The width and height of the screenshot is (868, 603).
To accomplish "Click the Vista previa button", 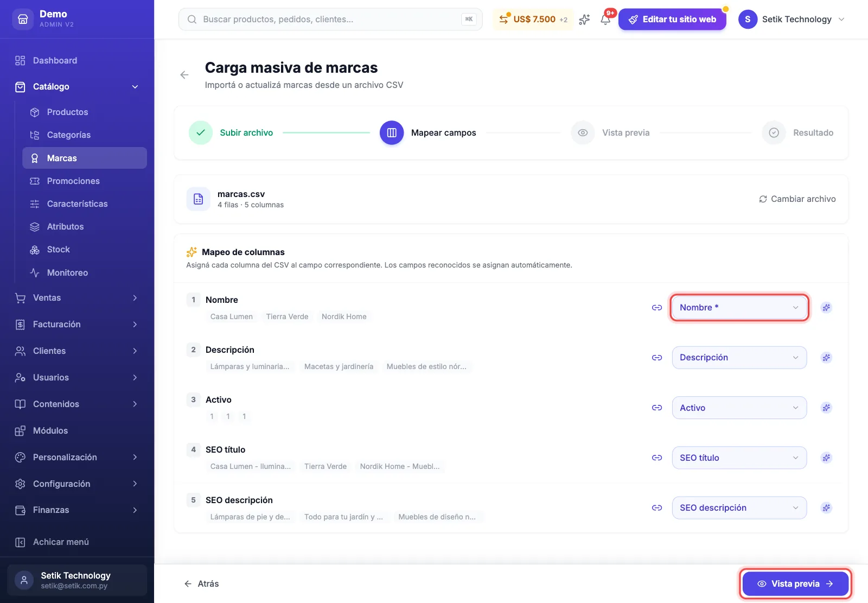I will click(x=795, y=584).
